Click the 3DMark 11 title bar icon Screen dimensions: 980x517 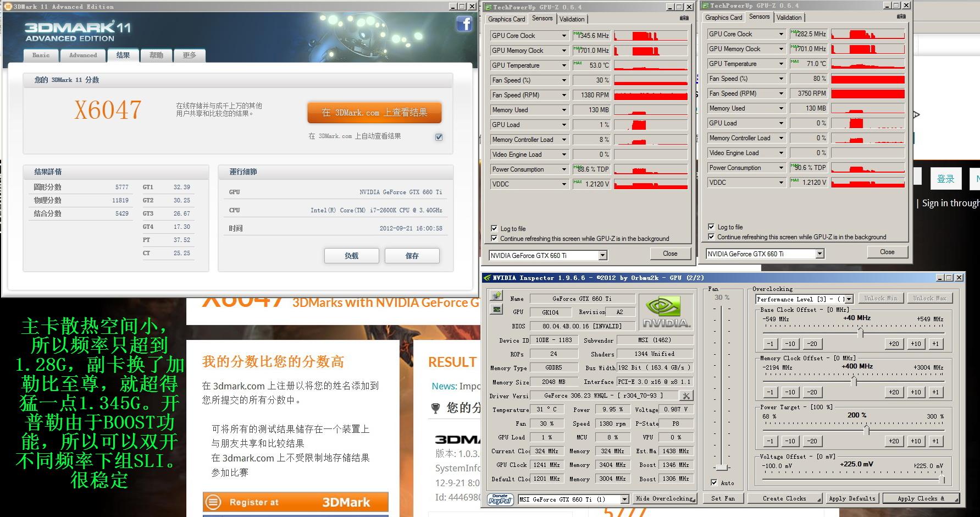(8, 7)
